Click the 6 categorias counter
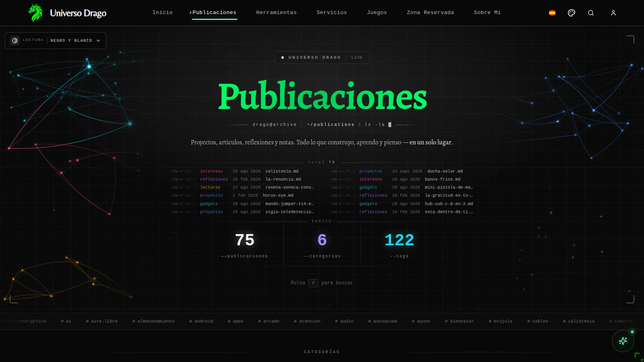Viewport: 644px width, 362px height. [322, 245]
